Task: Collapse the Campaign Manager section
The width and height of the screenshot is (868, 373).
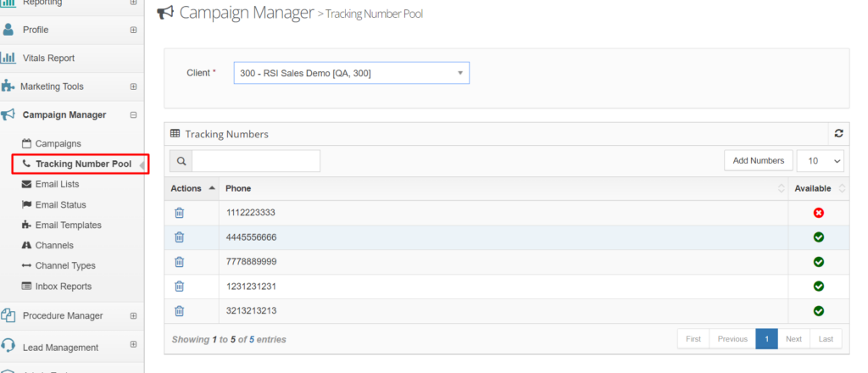Action: click(x=133, y=114)
